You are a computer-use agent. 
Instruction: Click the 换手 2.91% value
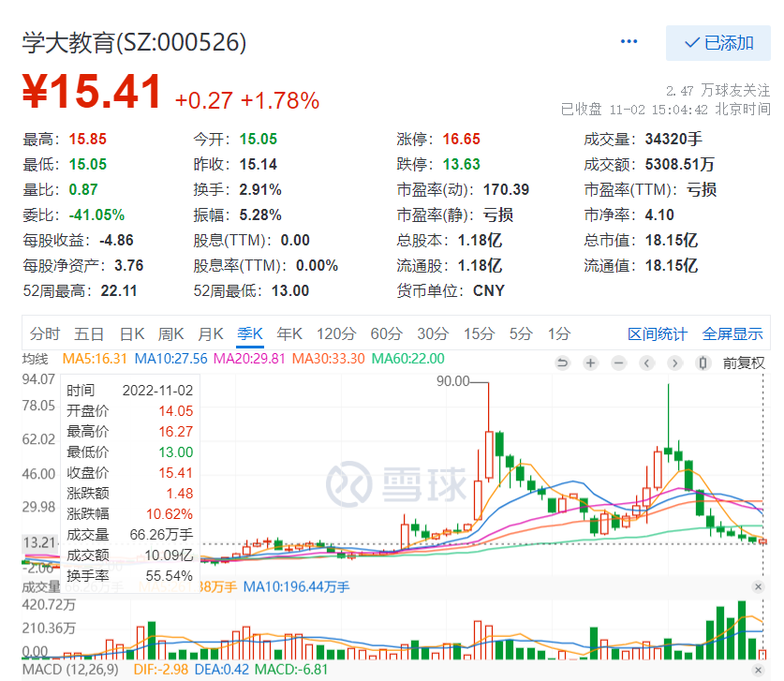click(x=260, y=189)
